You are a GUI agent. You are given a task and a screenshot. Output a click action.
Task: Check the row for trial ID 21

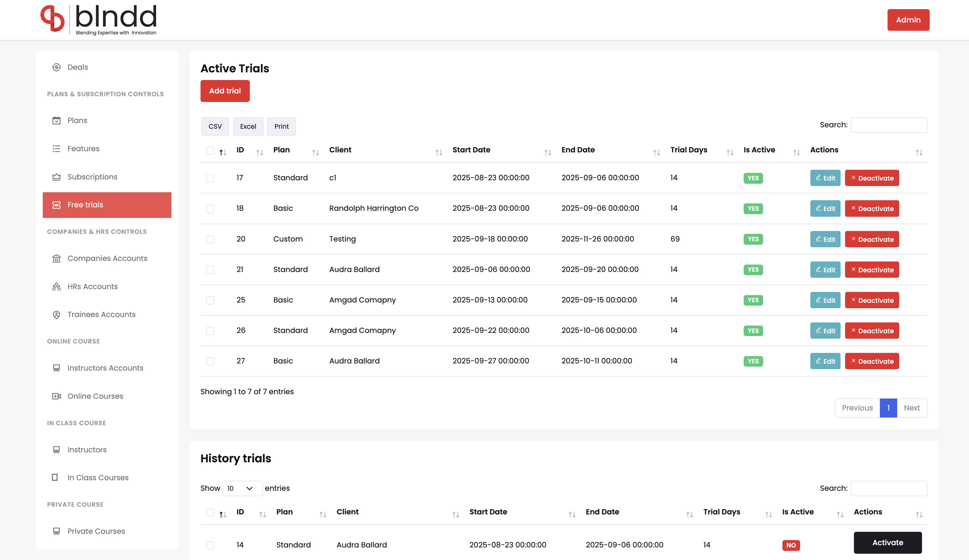point(210,270)
